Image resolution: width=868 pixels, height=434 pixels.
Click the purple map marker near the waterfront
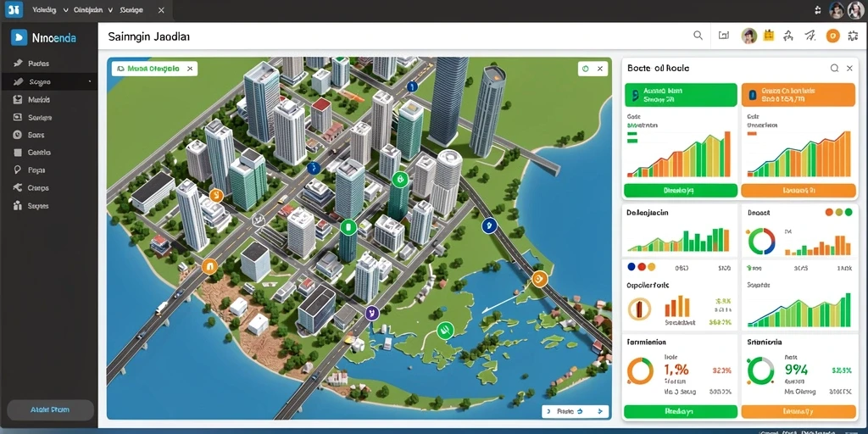[x=372, y=313]
